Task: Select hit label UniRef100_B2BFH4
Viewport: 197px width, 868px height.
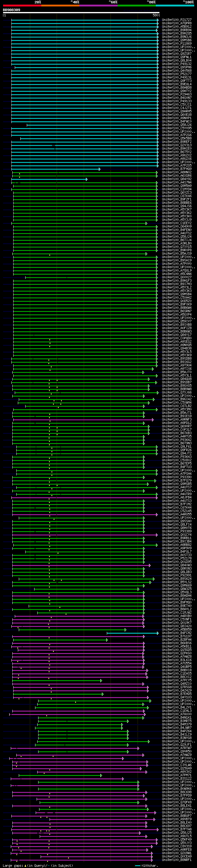Action: click(x=177, y=640)
